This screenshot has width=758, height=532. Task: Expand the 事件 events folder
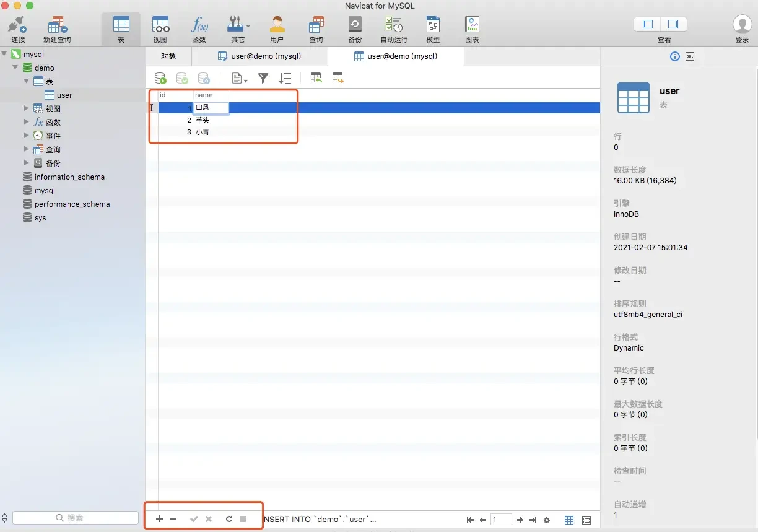point(26,136)
